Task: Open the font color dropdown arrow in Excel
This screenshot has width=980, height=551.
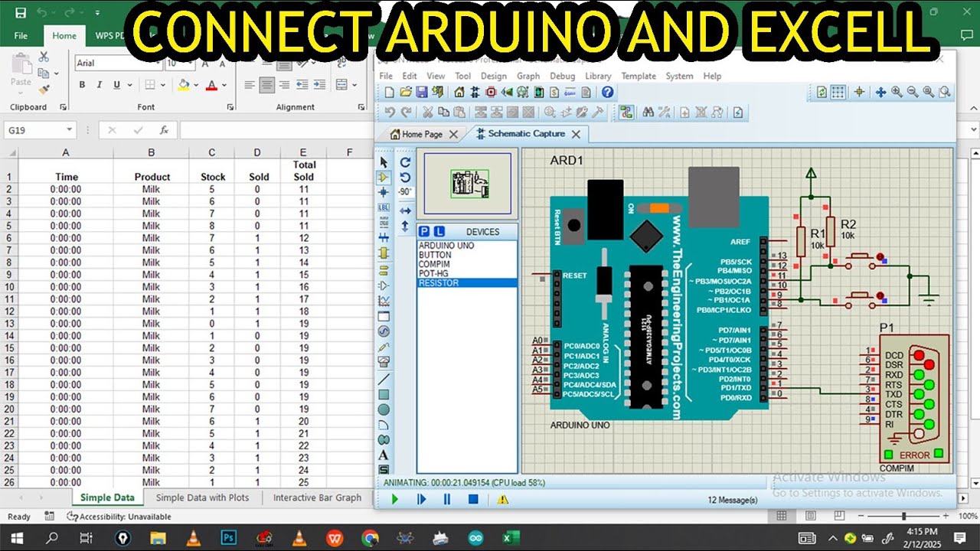Action: click(x=224, y=85)
